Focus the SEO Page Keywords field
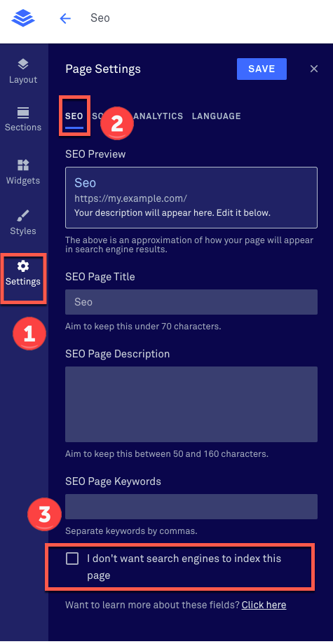333x644 pixels. tap(191, 507)
